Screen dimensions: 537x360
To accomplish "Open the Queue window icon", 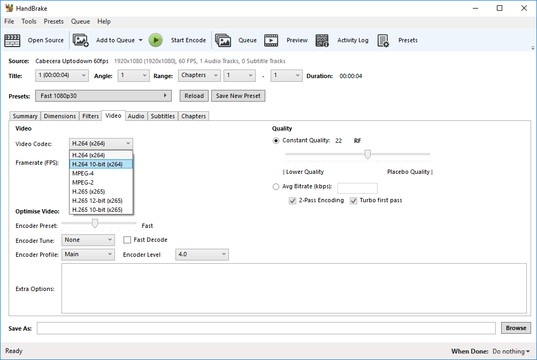I will [x=223, y=40].
